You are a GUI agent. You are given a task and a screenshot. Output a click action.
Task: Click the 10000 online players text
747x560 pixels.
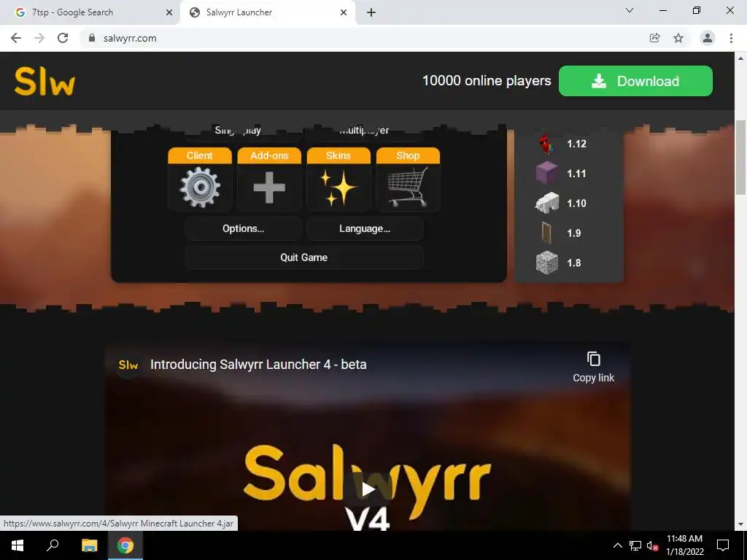(x=487, y=81)
